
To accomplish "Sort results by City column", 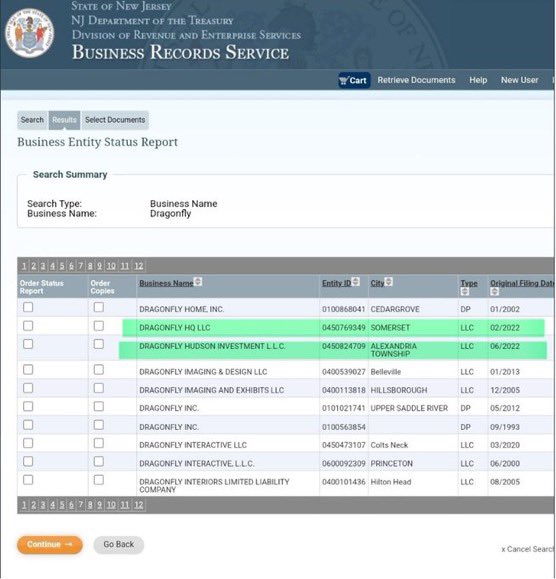I will click(389, 282).
